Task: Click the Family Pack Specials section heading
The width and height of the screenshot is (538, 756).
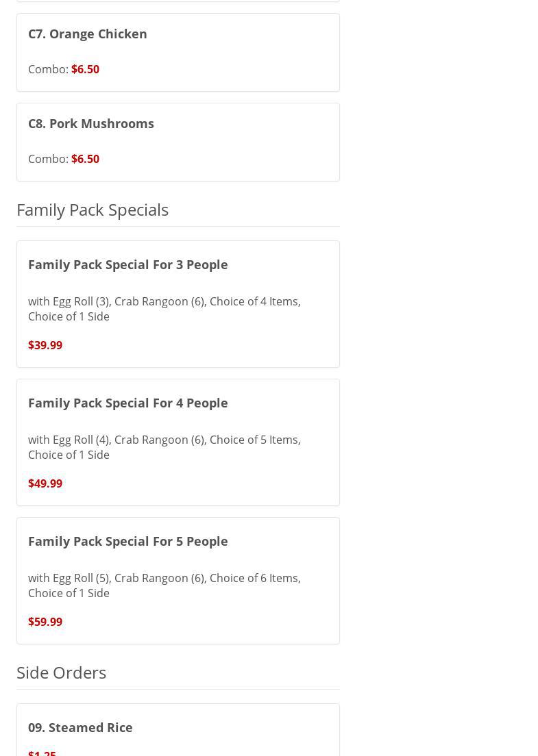Action: click(x=93, y=210)
